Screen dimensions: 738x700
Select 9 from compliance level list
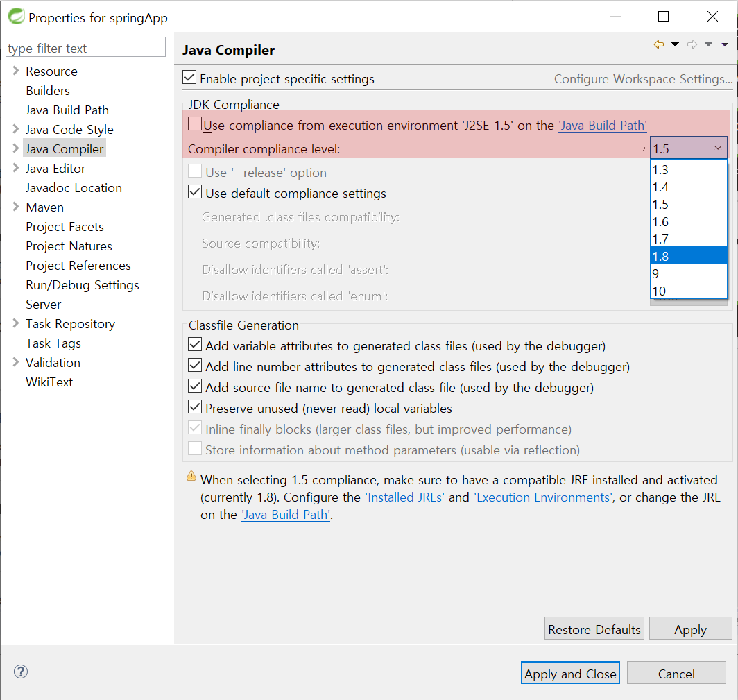[x=689, y=273]
